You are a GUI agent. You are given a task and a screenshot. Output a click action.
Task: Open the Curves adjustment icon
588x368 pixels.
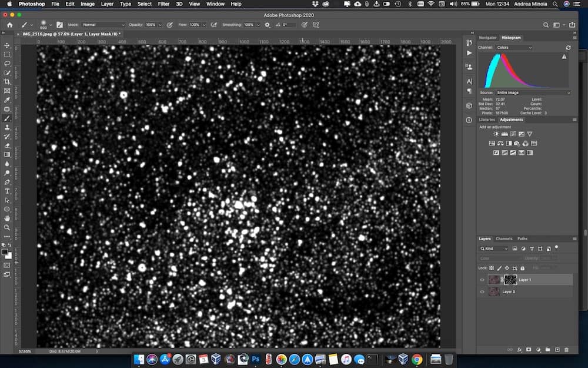tap(513, 134)
